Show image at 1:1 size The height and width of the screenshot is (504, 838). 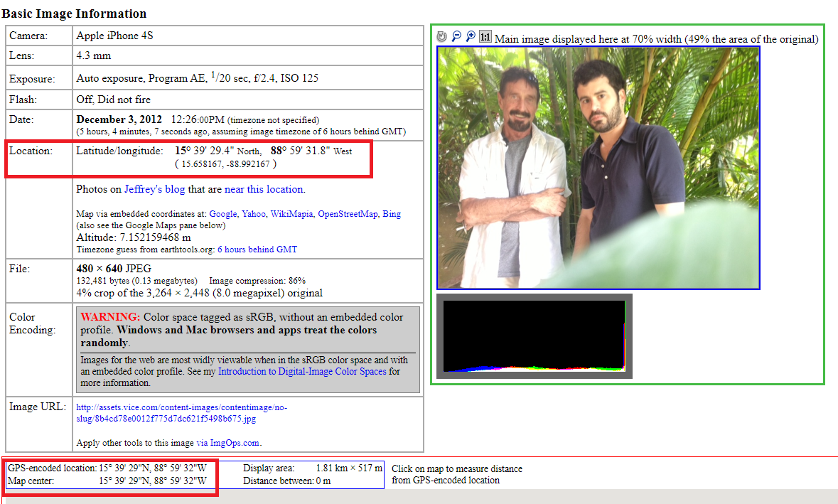pos(485,36)
